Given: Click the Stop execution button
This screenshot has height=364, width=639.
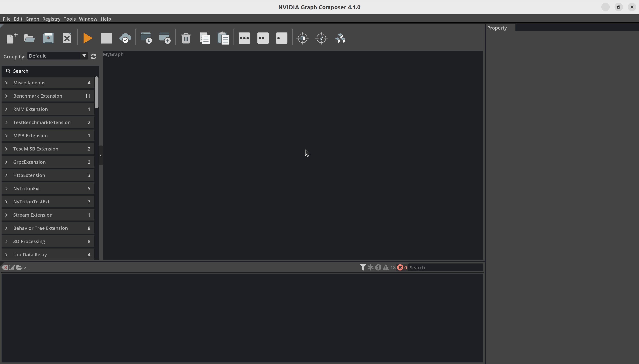Looking at the screenshot, I should (x=107, y=38).
